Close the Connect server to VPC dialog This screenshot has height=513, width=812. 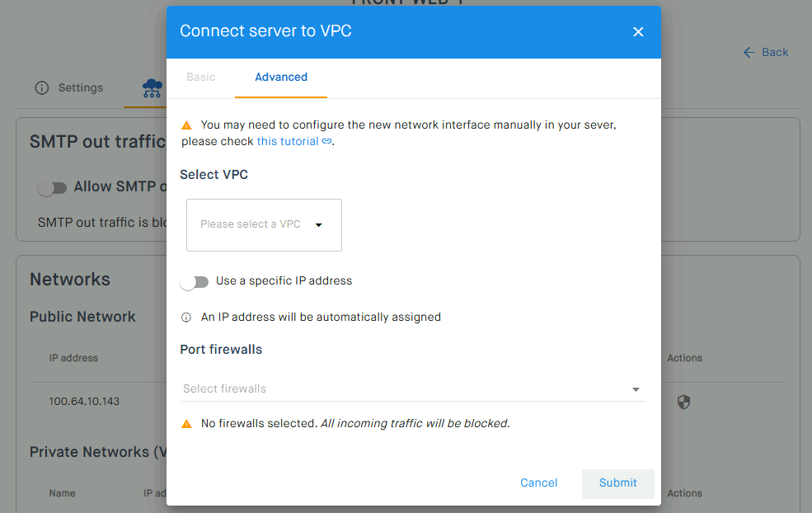click(638, 32)
